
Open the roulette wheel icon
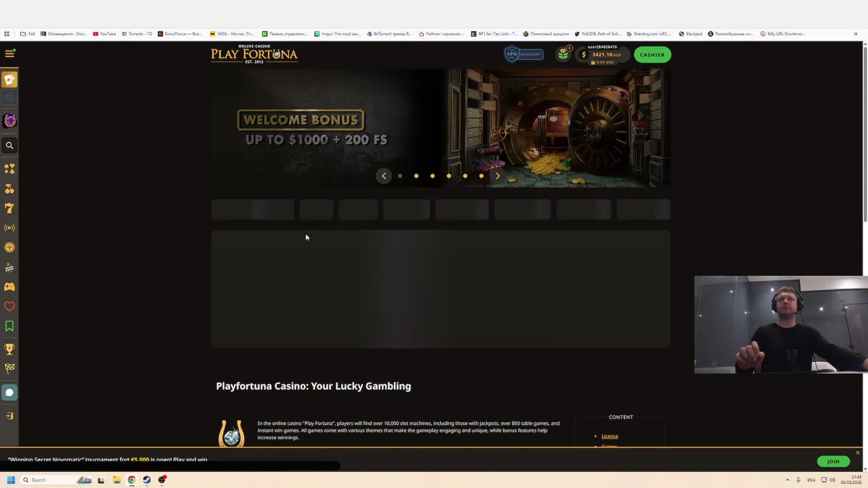9,248
